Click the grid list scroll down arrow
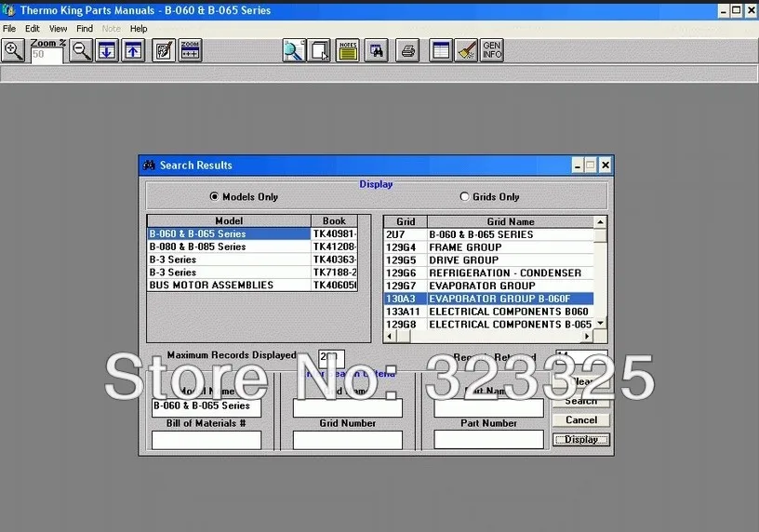 click(600, 324)
